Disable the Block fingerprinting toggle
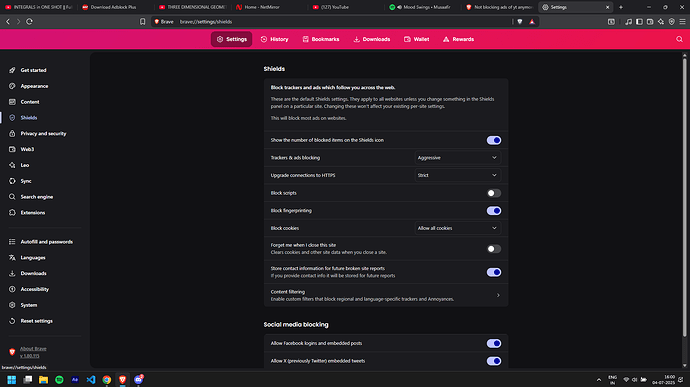 (494, 210)
